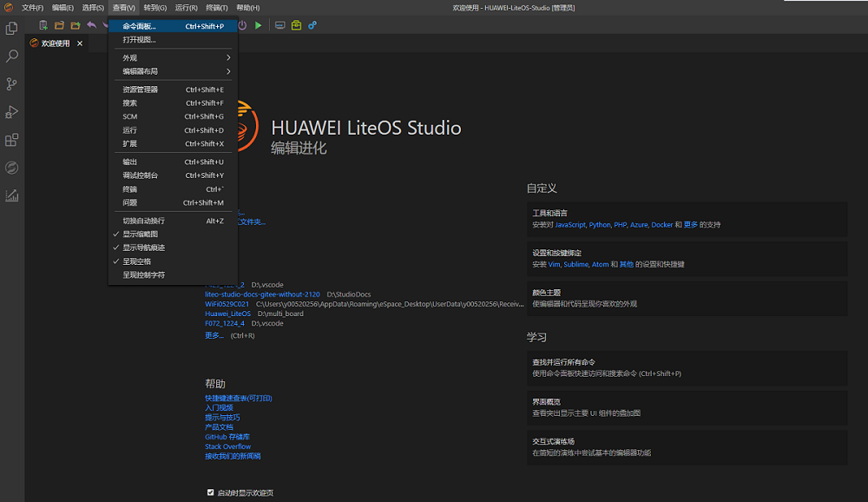
Task: Select 资源管理器 menu entry
Action: coord(173,89)
